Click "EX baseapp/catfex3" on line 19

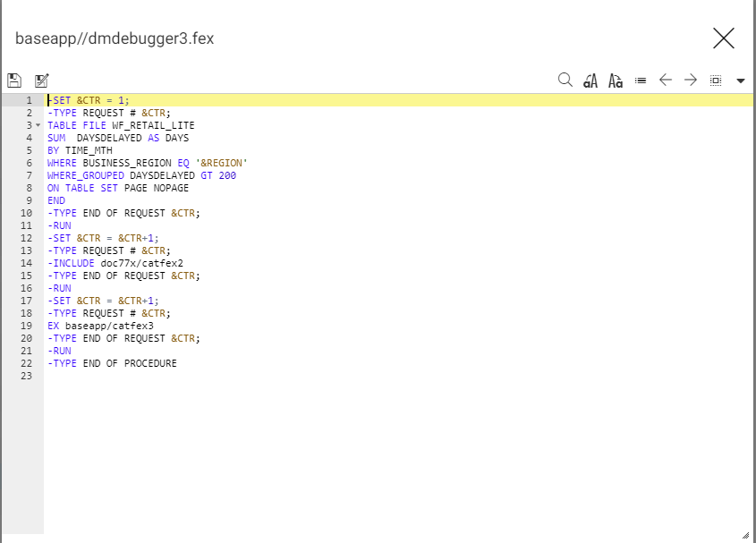100,326
